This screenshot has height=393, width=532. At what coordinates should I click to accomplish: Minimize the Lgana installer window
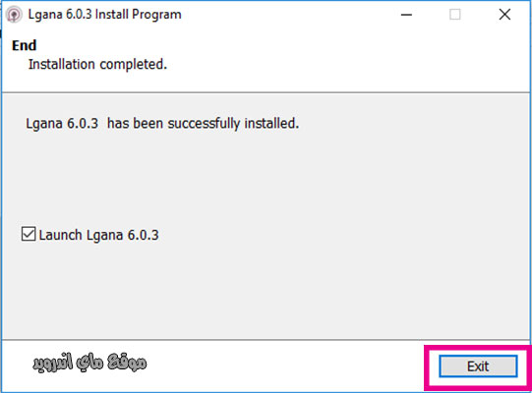406,15
